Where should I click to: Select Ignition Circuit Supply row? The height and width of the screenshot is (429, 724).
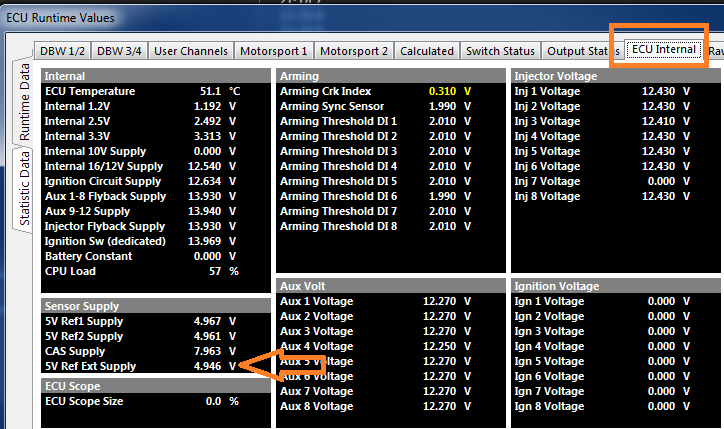click(156, 181)
